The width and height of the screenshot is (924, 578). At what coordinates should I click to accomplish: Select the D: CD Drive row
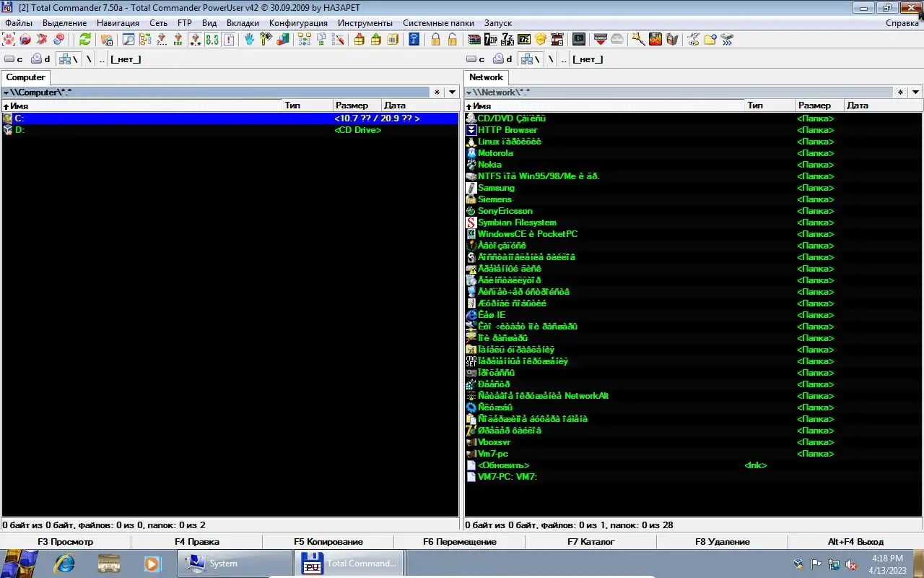230,130
